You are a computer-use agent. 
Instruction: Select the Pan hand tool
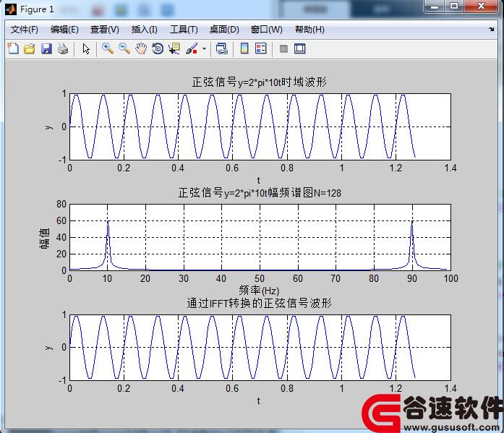click(141, 49)
